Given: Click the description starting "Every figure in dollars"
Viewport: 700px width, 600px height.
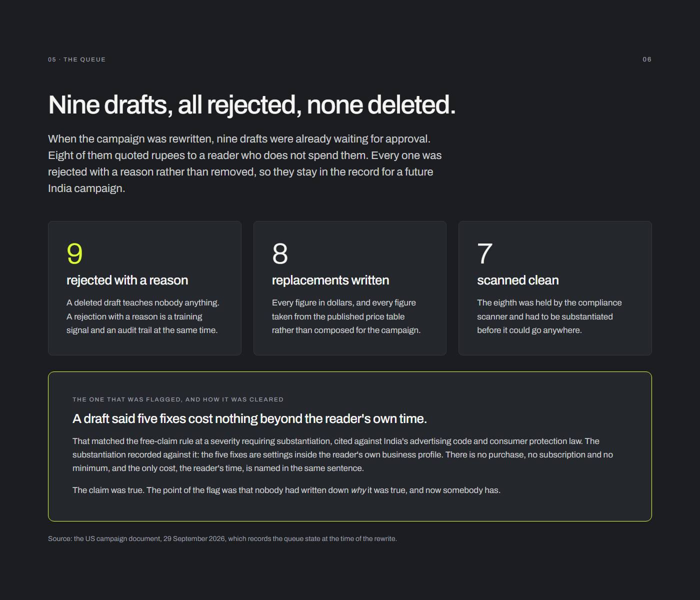Looking at the screenshot, I should 346,316.
